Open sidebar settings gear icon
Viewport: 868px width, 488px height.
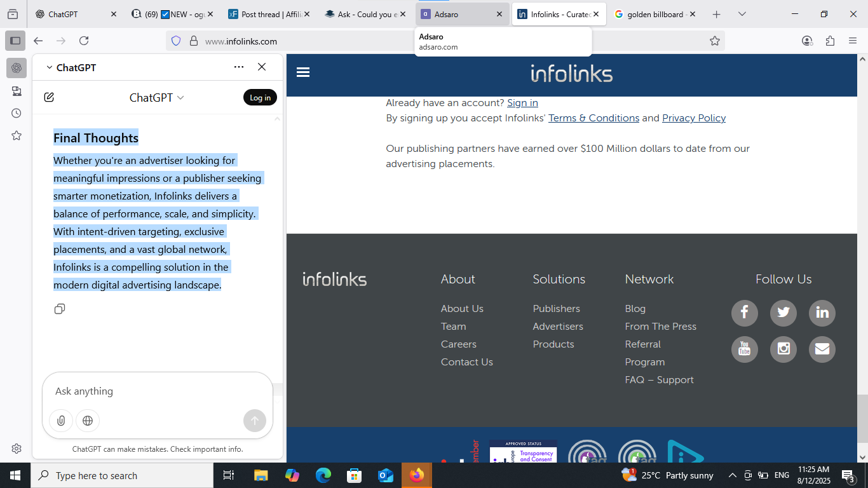tap(17, 449)
